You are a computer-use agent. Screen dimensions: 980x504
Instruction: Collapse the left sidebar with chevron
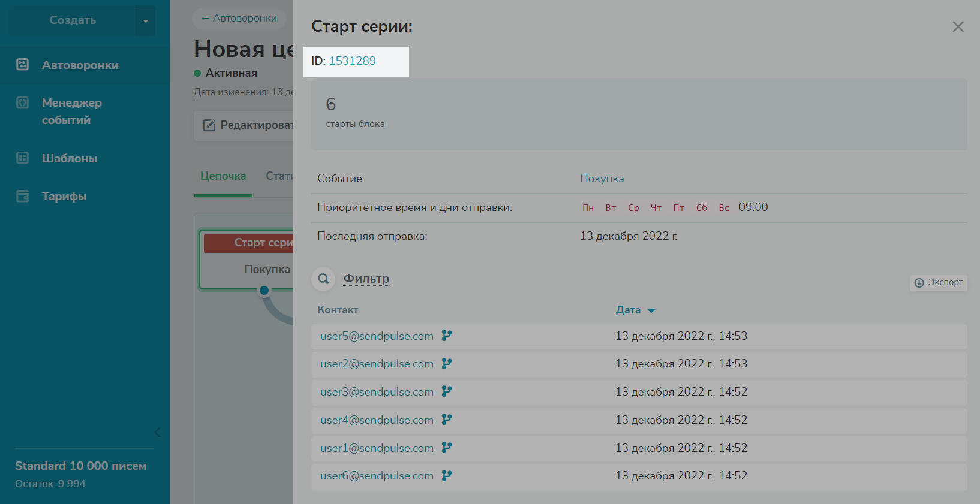coord(157,432)
